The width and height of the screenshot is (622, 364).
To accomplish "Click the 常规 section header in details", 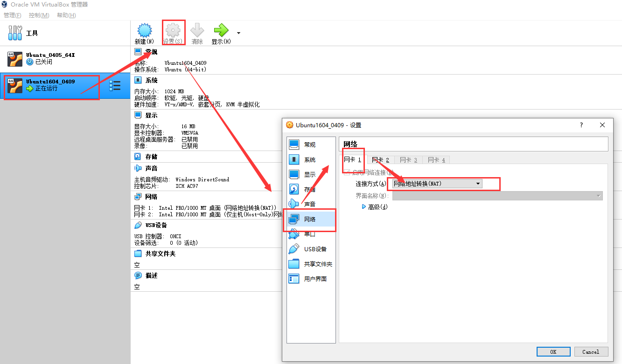I will [x=151, y=52].
